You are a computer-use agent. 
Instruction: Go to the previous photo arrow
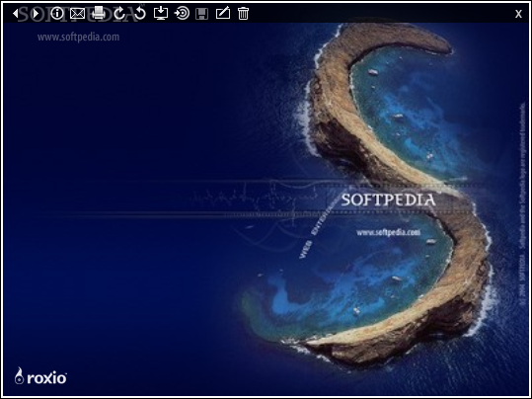pos(16,14)
